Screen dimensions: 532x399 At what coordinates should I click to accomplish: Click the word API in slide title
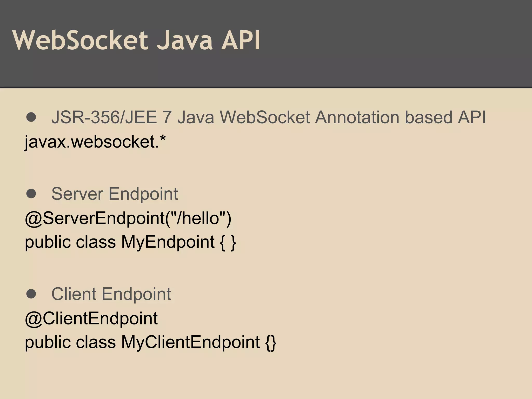(240, 40)
